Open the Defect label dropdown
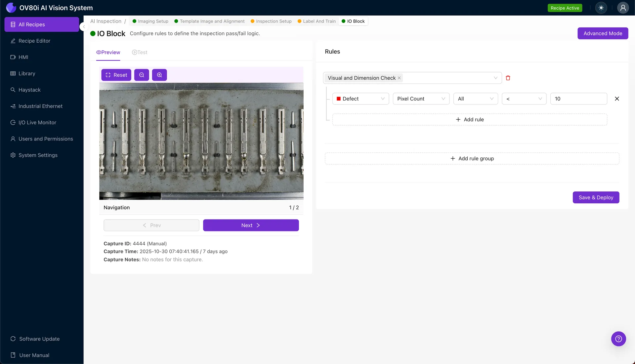Image resolution: width=635 pixels, height=364 pixels. click(x=360, y=99)
